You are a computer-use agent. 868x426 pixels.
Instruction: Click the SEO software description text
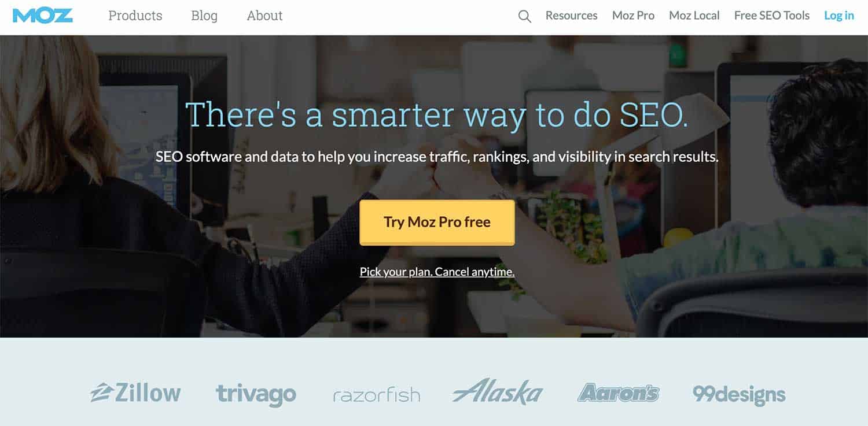click(x=437, y=157)
